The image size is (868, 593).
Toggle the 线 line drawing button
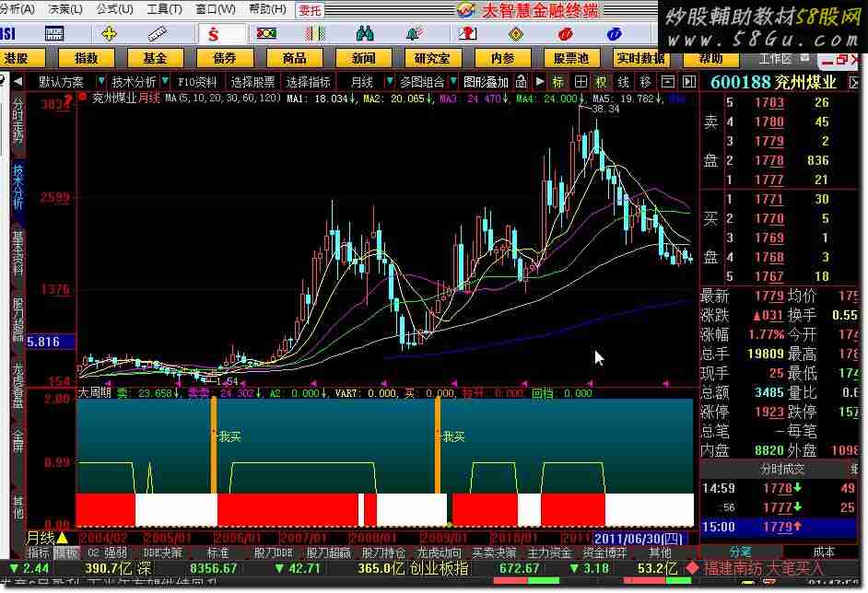click(623, 82)
